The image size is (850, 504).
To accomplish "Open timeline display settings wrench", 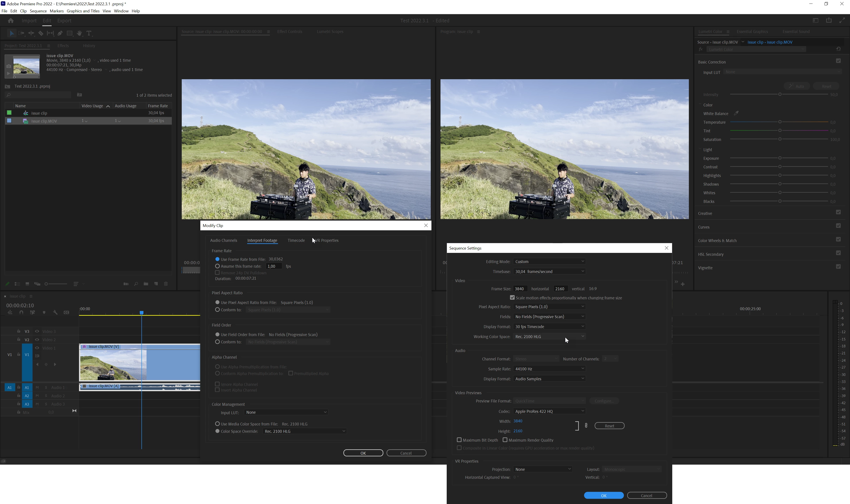I will tap(55, 312).
